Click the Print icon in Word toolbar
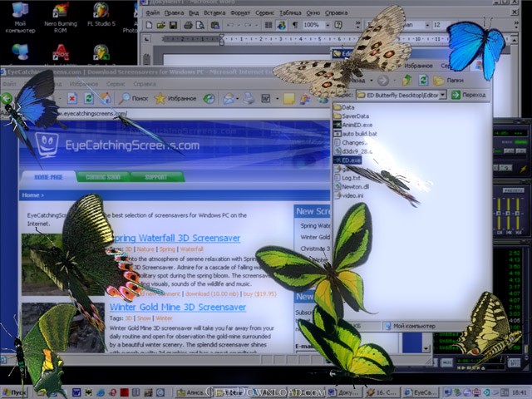This screenshot has height=399, width=532. (188, 25)
